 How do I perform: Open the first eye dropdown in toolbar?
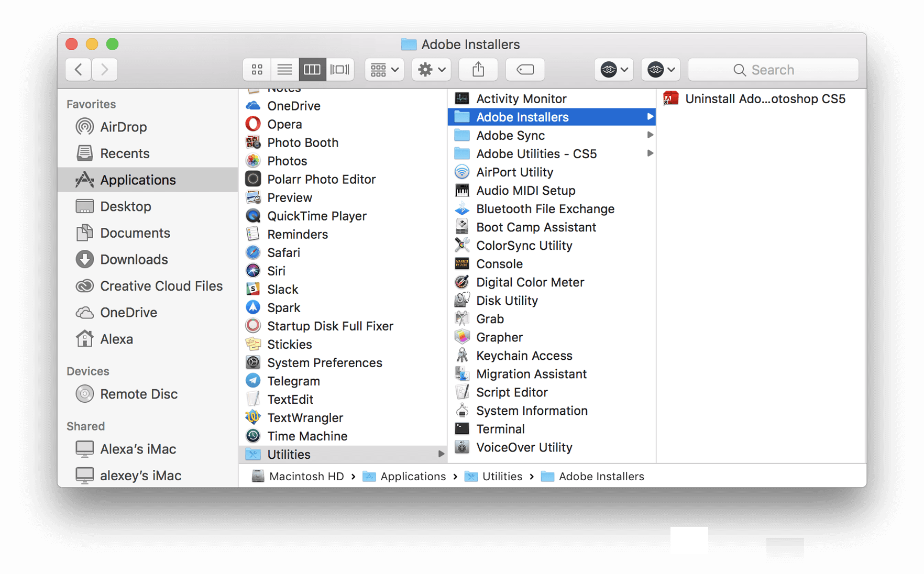click(x=614, y=70)
